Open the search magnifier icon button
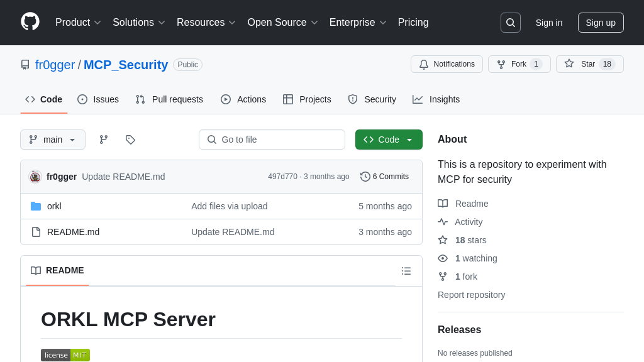The width and height of the screenshot is (644, 362). (x=510, y=23)
